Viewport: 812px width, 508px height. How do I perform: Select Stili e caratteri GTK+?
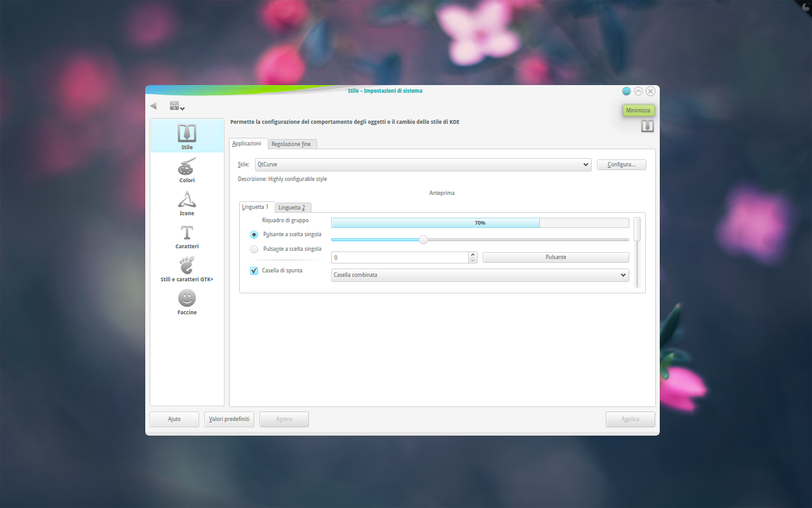[187, 269]
